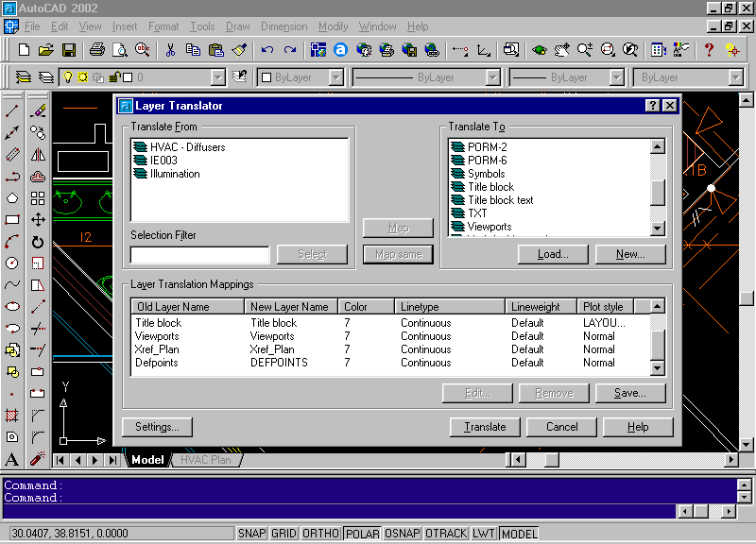The width and height of the screenshot is (756, 544).
Task: Toggle OSNAP in the status bar
Action: [403, 534]
